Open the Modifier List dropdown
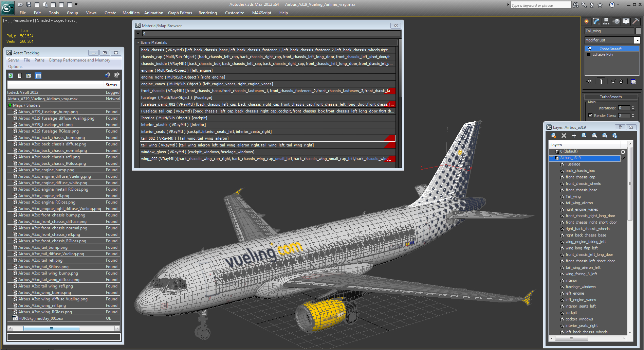This screenshot has height=350, width=644. click(637, 40)
